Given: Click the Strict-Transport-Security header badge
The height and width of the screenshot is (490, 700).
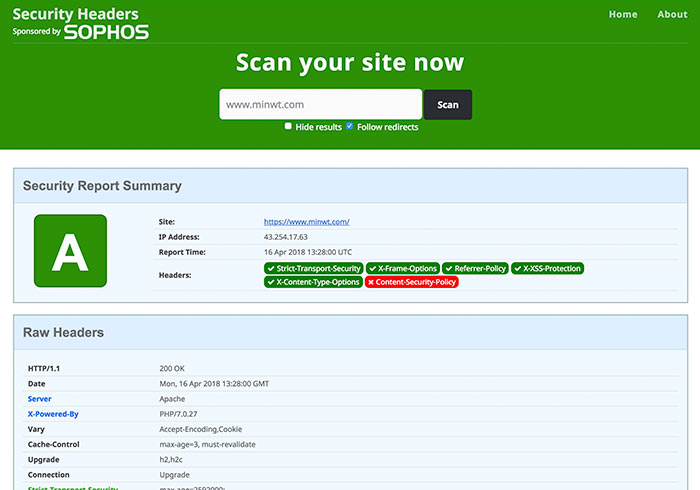Looking at the screenshot, I should [312, 268].
